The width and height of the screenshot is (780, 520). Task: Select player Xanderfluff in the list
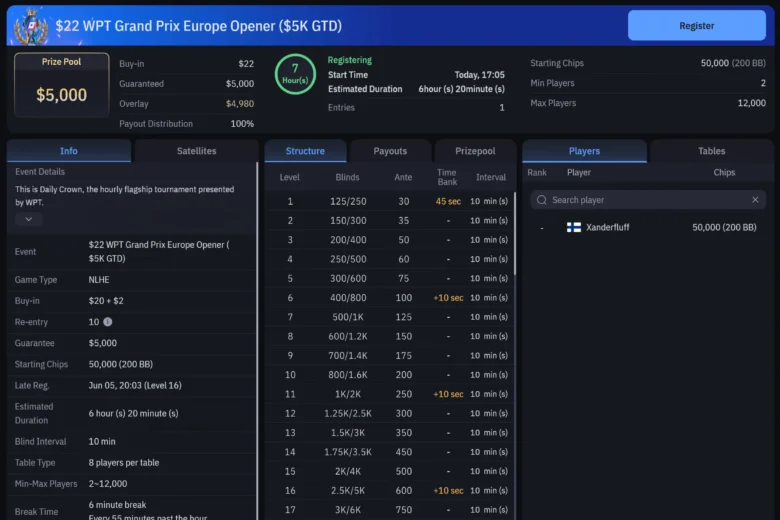pyautogui.click(x=607, y=227)
